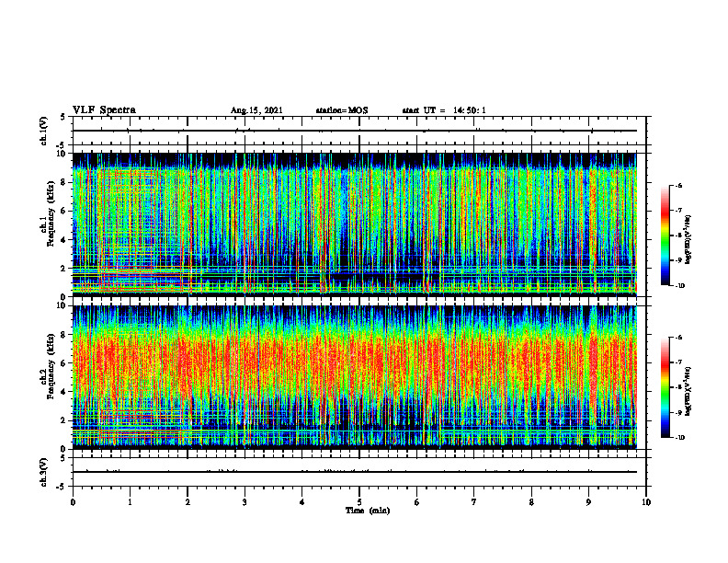Click the "Time (min)" x-axis label
728x563 pixels.
(x=368, y=511)
